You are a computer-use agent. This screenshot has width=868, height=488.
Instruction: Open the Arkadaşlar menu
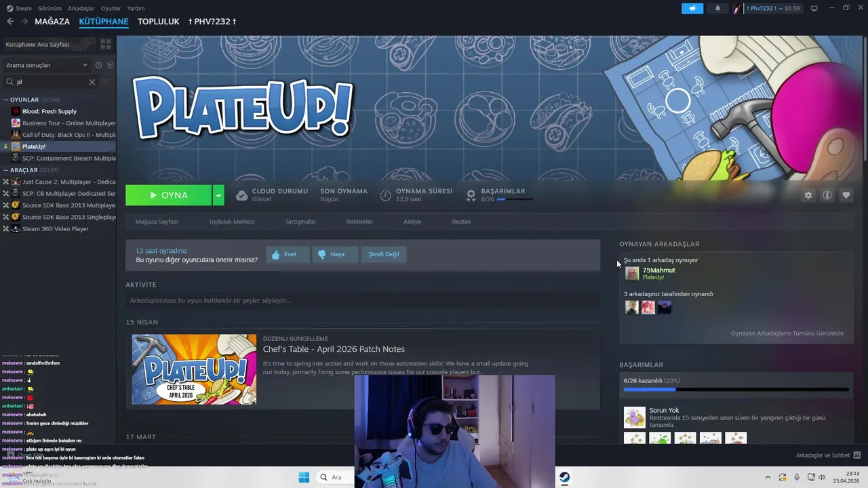click(x=81, y=8)
